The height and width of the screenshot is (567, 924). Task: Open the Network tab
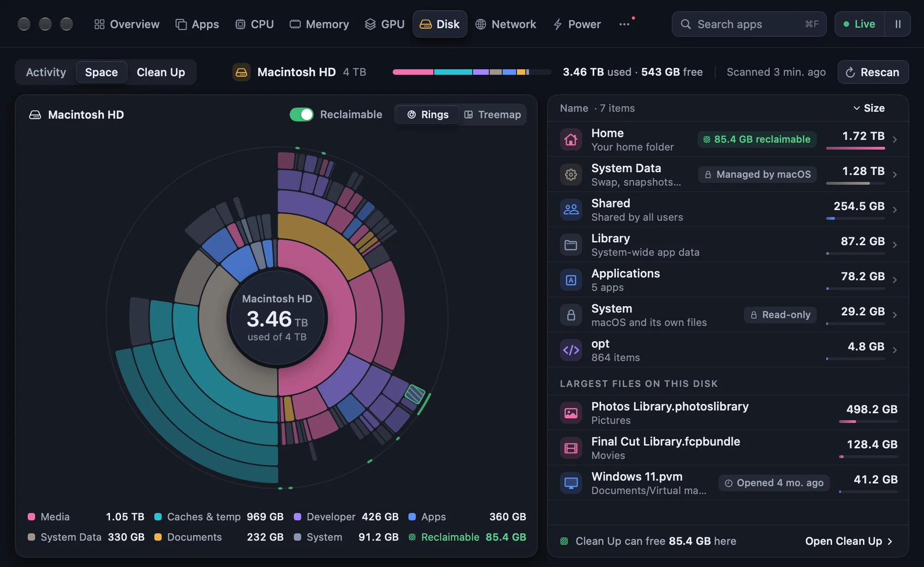click(505, 24)
